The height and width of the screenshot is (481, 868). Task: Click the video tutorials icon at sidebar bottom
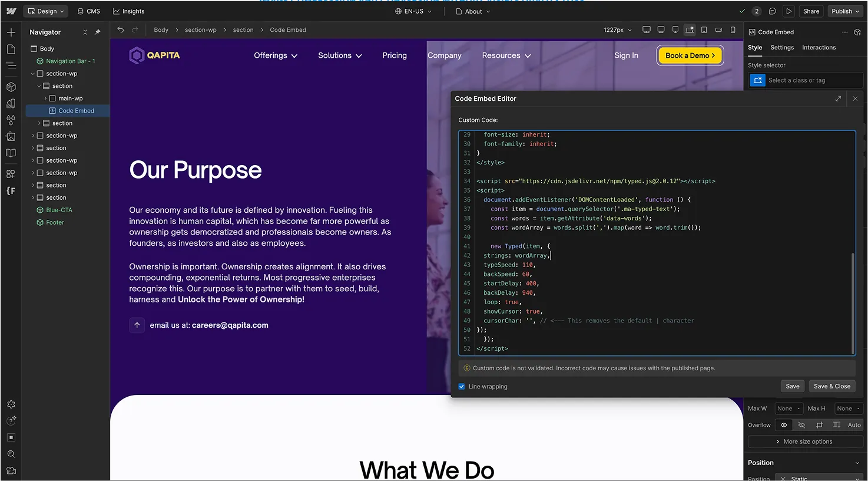(11, 470)
